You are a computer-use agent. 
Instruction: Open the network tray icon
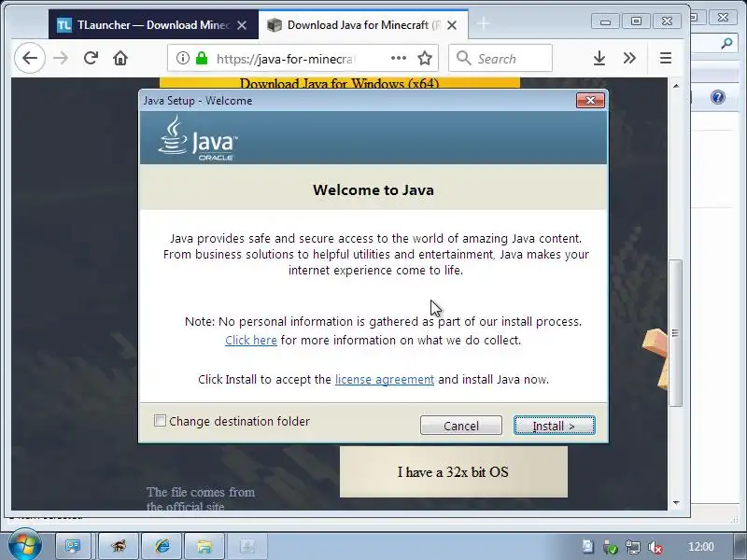point(633,547)
